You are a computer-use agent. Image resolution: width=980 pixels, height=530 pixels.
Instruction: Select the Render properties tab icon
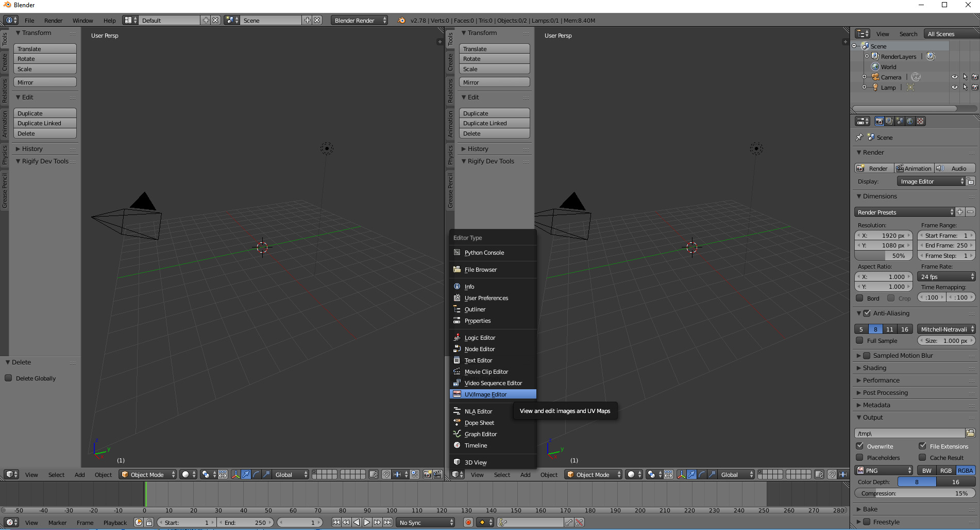[879, 121]
